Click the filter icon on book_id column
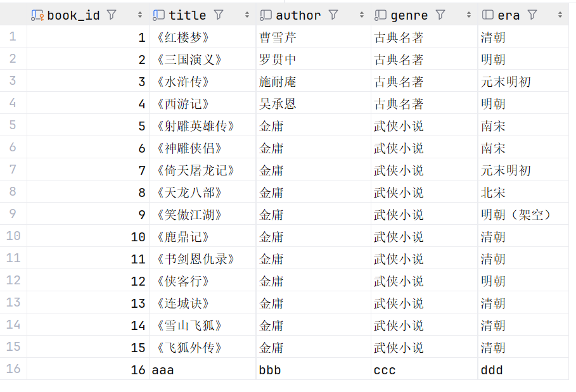The width and height of the screenshot is (576, 392). [x=112, y=15]
